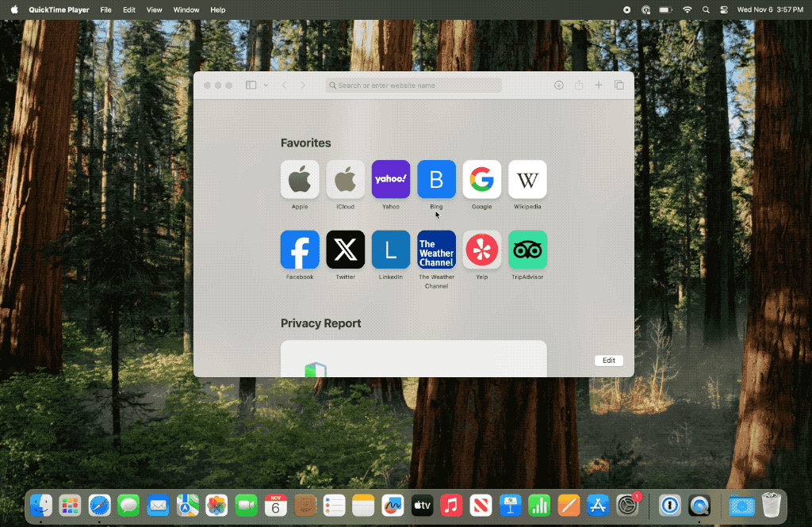
Task: Open Music from the Dock
Action: [x=451, y=506]
